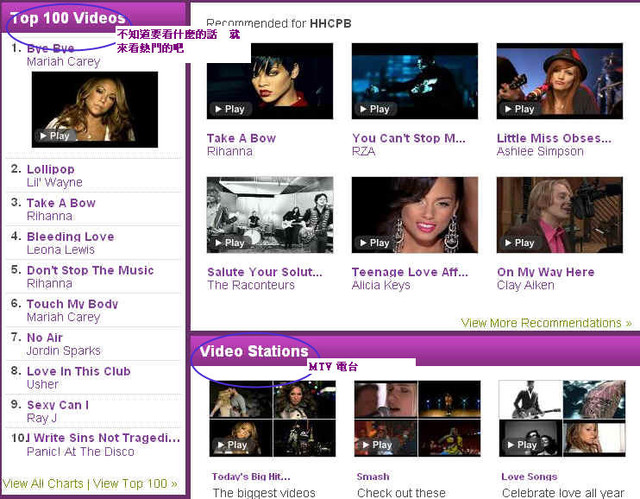Open Sexy Can I chart entry
Screen dimensions: 640x499
pos(58,405)
